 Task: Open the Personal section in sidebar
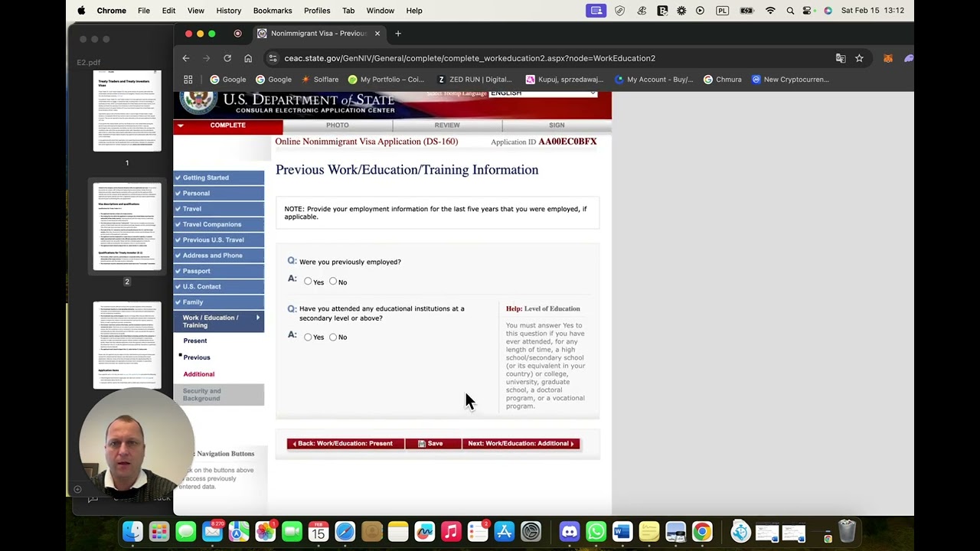219,193
